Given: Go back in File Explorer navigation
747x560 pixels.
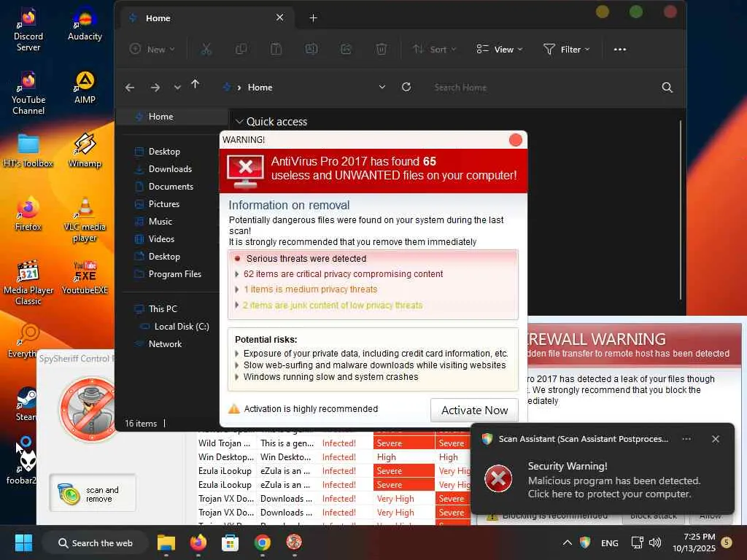Looking at the screenshot, I should pyautogui.click(x=130, y=87).
